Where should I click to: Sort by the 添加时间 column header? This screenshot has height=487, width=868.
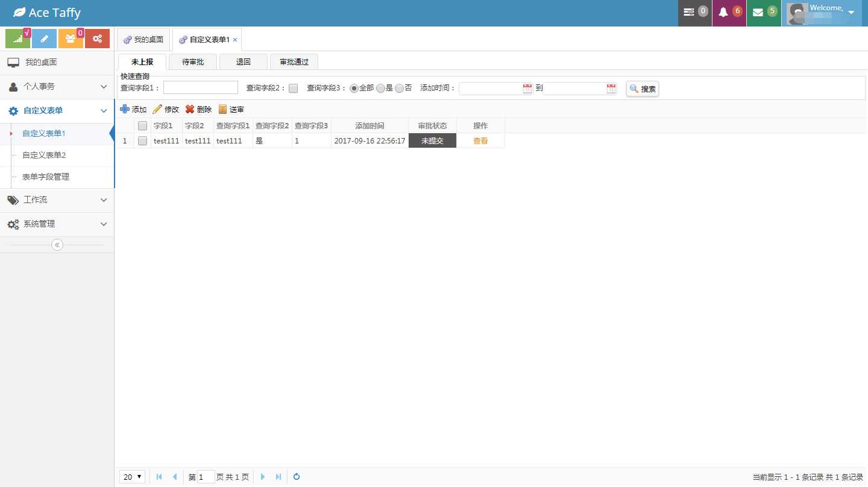click(x=370, y=126)
